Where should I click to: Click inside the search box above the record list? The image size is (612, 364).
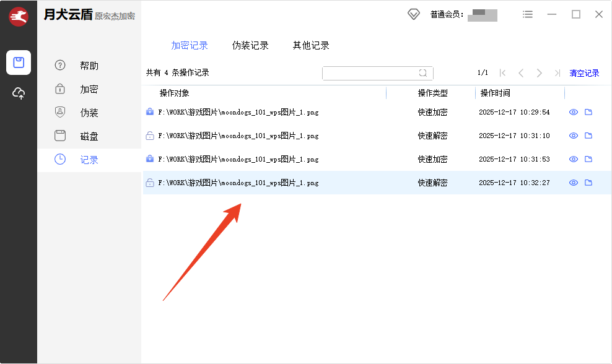point(375,72)
